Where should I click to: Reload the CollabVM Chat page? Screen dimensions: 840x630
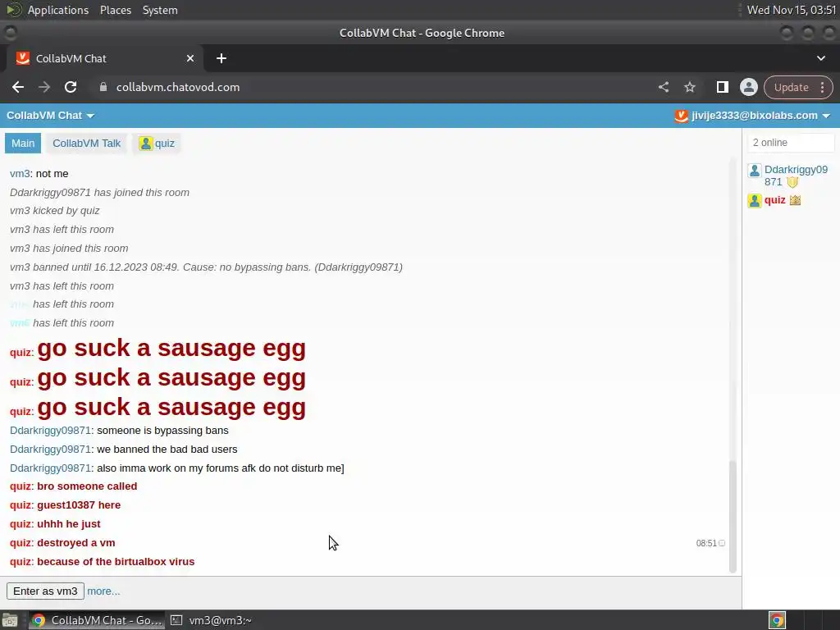[71, 87]
